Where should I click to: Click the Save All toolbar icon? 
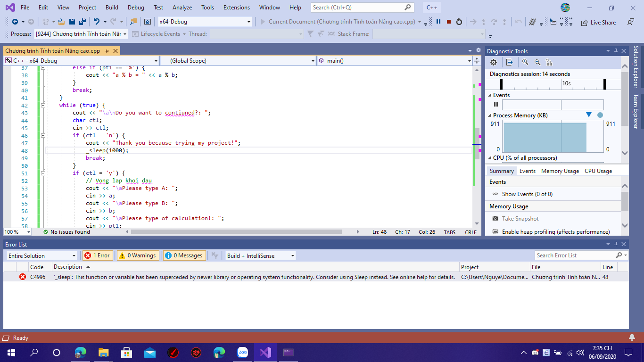[x=82, y=22]
